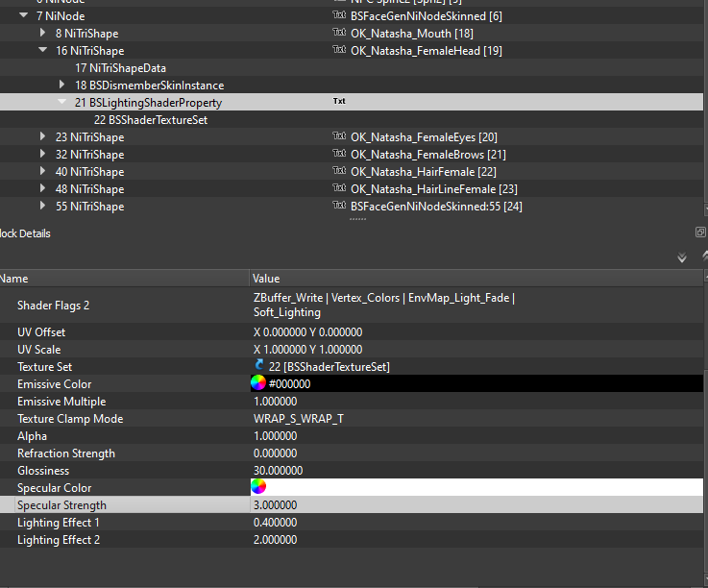Click the double-chevron down expand-all icon
The image size is (708, 588).
682,257
